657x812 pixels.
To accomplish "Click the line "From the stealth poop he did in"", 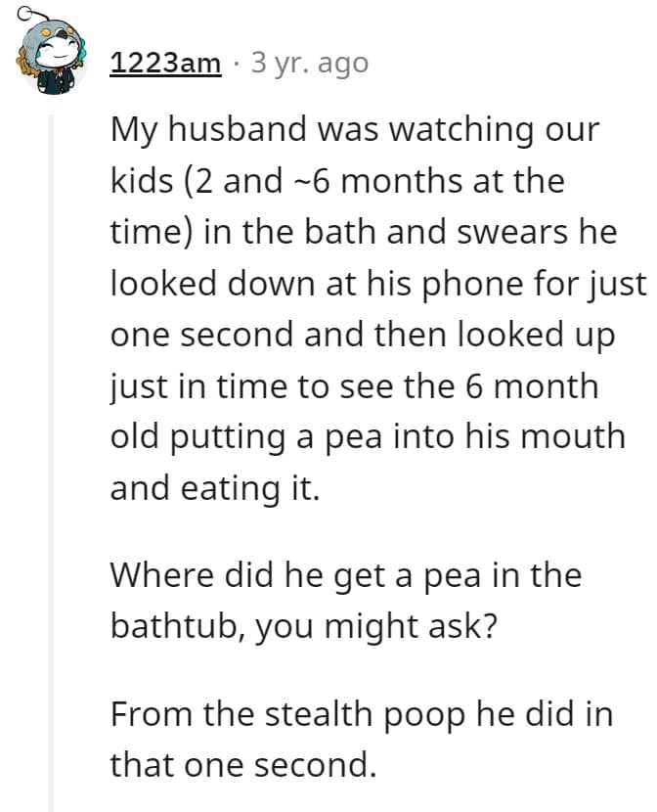I will coord(362,711).
